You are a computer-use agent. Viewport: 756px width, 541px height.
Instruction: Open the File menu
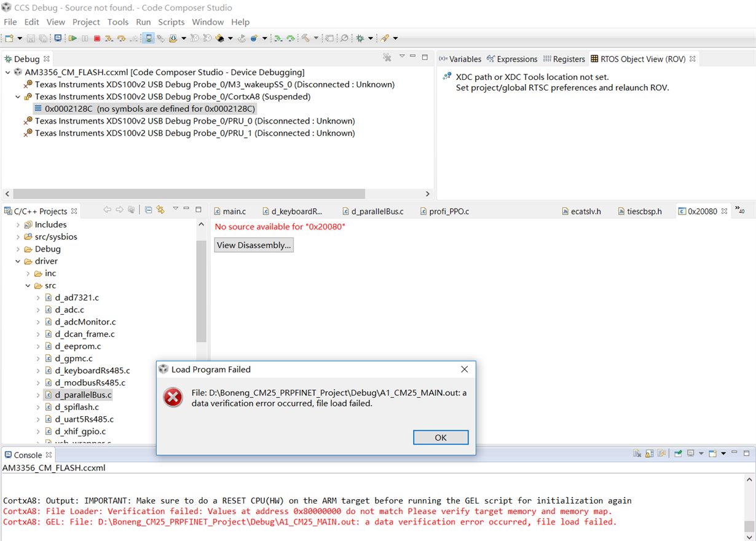click(x=10, y=22)
